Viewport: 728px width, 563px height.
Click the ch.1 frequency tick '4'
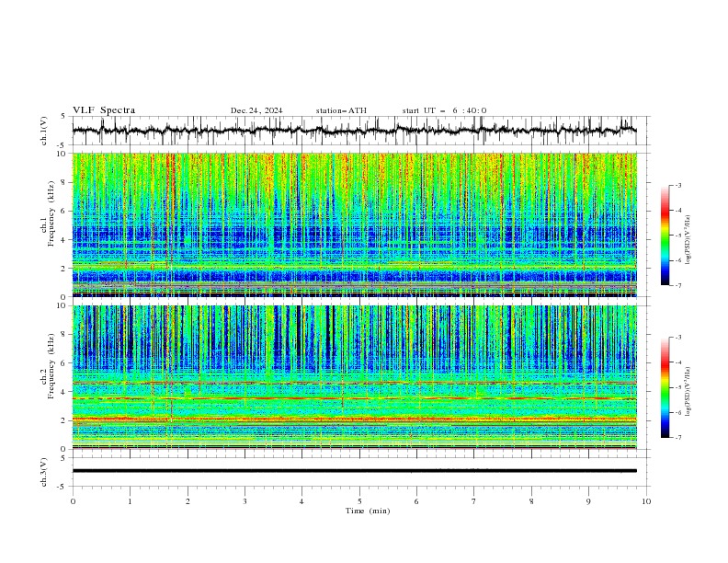click(64, 240)
